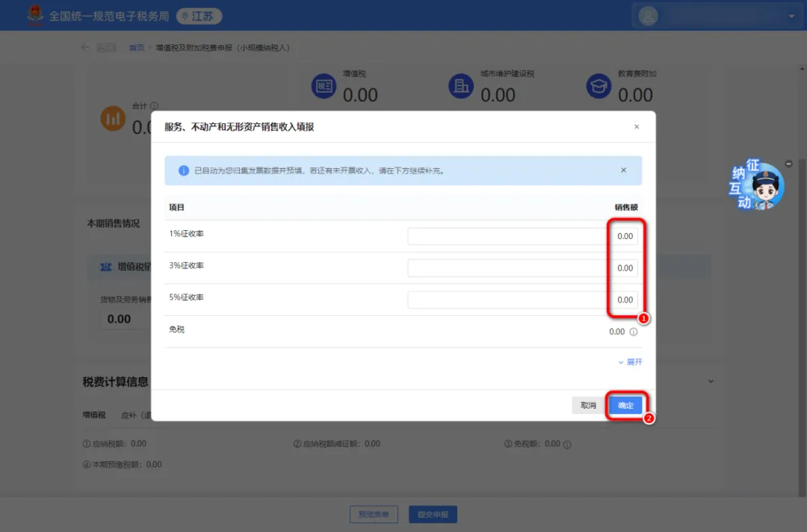Viewport: 807px width, 532px height.
Task: Click the tax bureau emblem logo
Action: click(x=35, y=16)
